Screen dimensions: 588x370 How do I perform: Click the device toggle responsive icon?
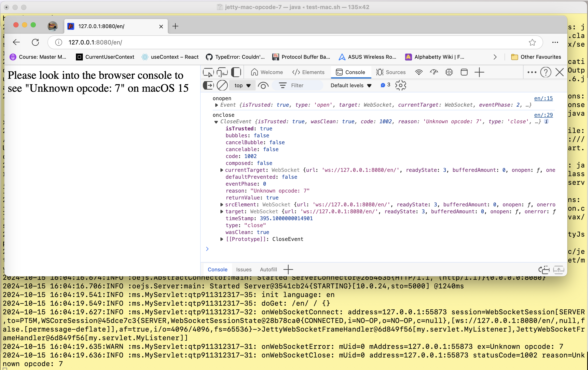coord(222,72)
